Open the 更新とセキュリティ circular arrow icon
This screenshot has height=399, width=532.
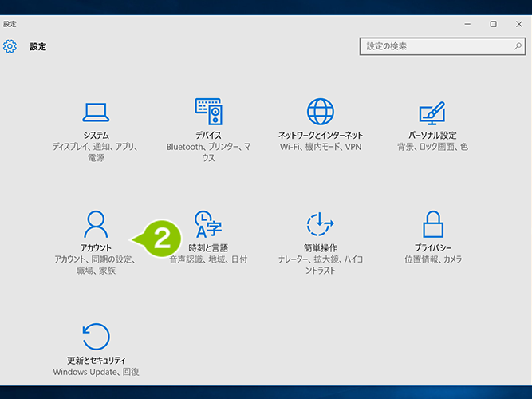click(96, 337)
